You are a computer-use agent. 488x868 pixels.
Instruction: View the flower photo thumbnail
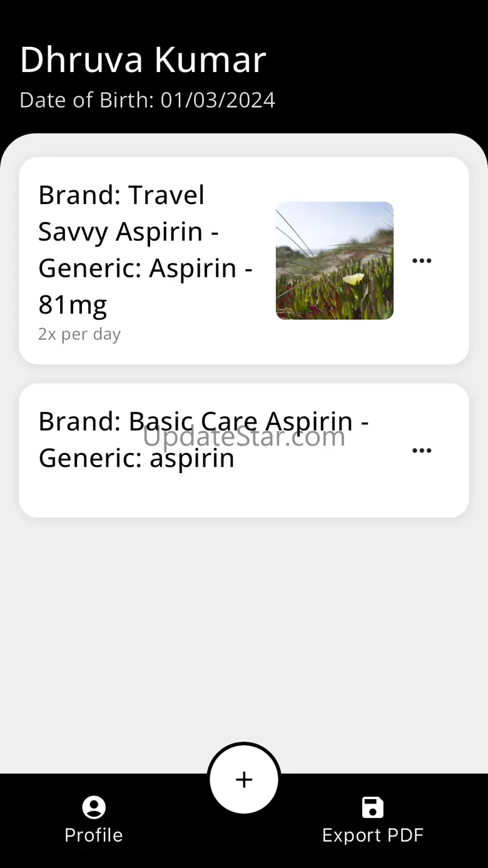tap(335, 260)
